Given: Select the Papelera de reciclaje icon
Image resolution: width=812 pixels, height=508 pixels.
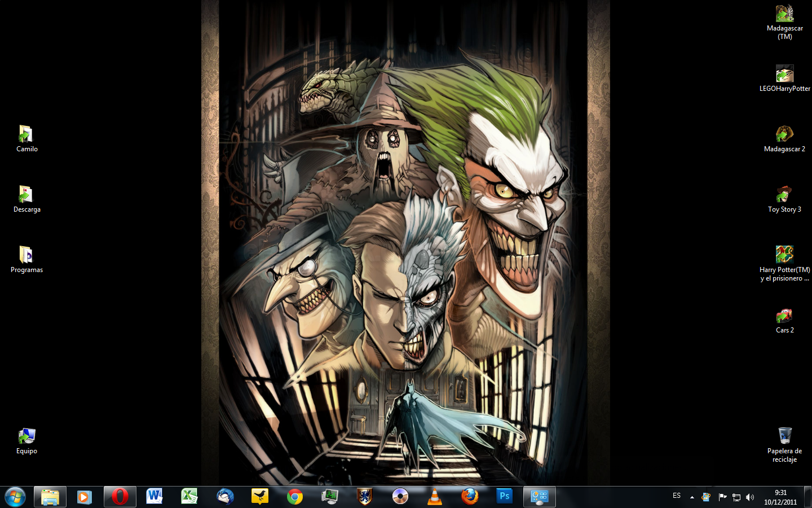Looking at the screenshot, I should click(784, 445).
